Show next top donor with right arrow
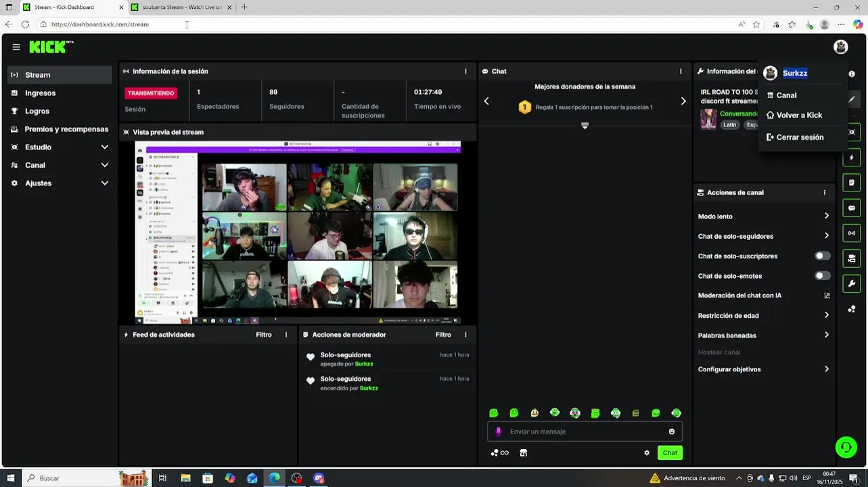 point(683,101)
